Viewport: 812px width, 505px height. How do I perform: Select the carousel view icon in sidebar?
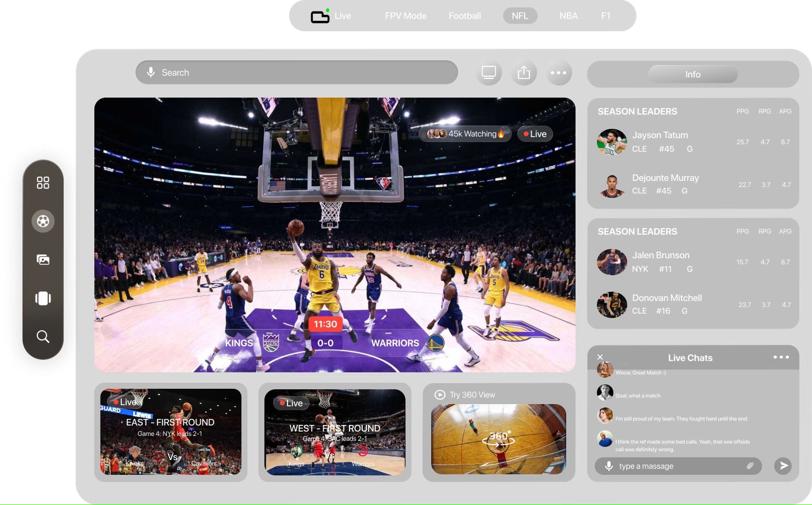click(x=43, y=298)
